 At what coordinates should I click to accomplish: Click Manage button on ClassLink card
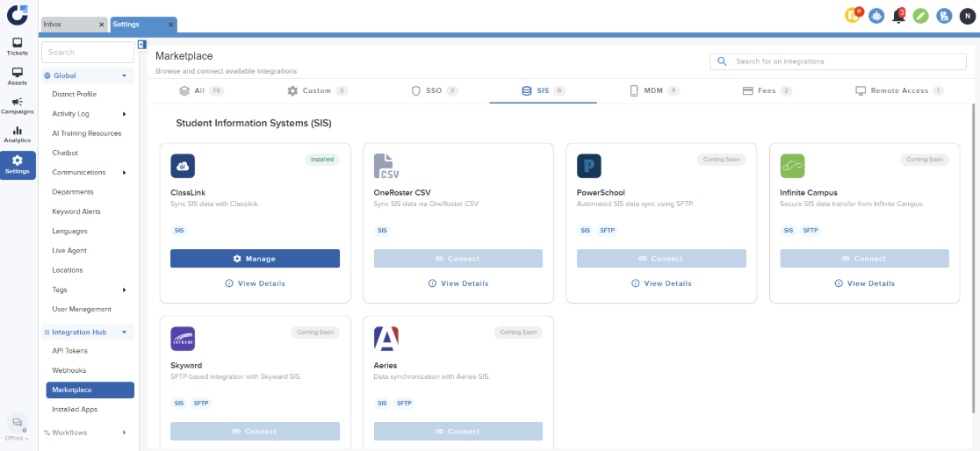click(255, 259)
